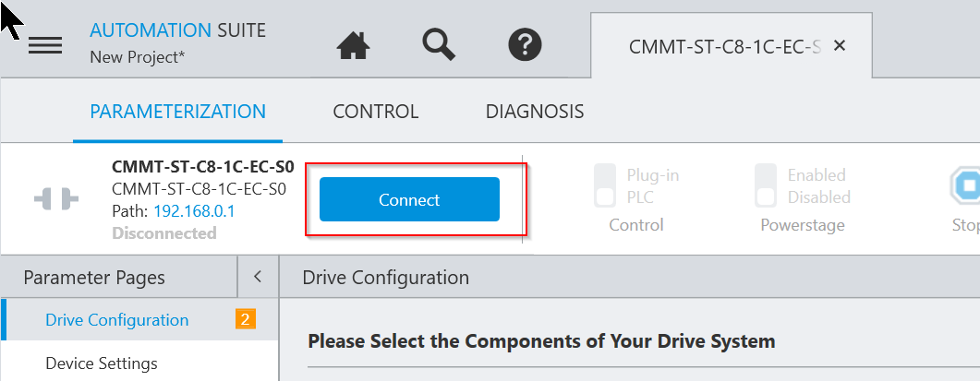The width and height of the screenshot is (980, 381).
Task: Click the Stop drive icon
Action: tap(965, 185)
